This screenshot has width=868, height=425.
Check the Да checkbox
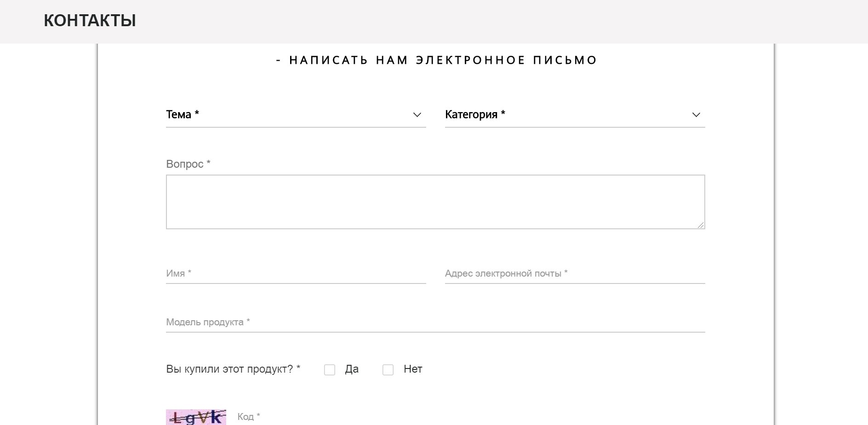coord(330,370)
